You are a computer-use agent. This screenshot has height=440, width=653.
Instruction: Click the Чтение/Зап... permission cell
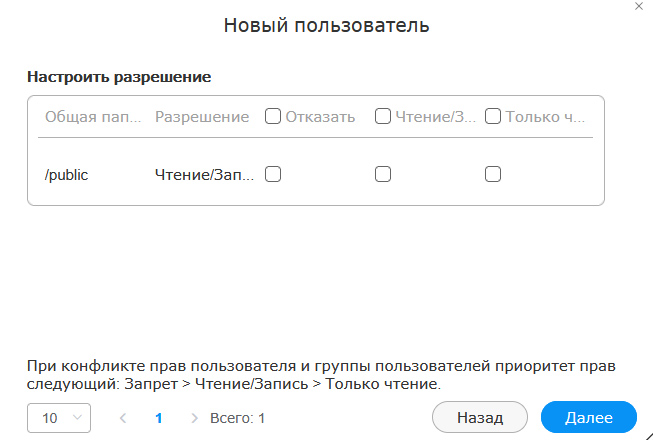click(x=204, y=174)
